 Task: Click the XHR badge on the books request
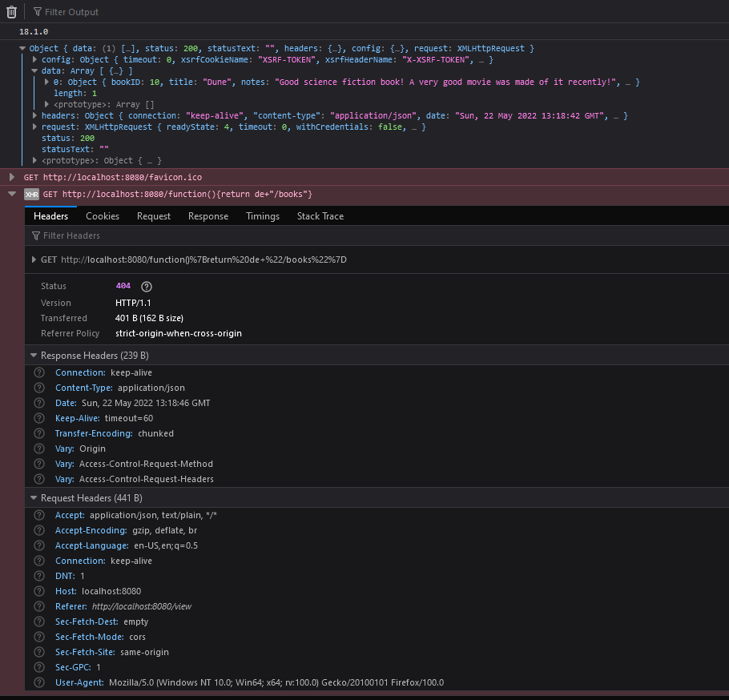coord(30,194)
